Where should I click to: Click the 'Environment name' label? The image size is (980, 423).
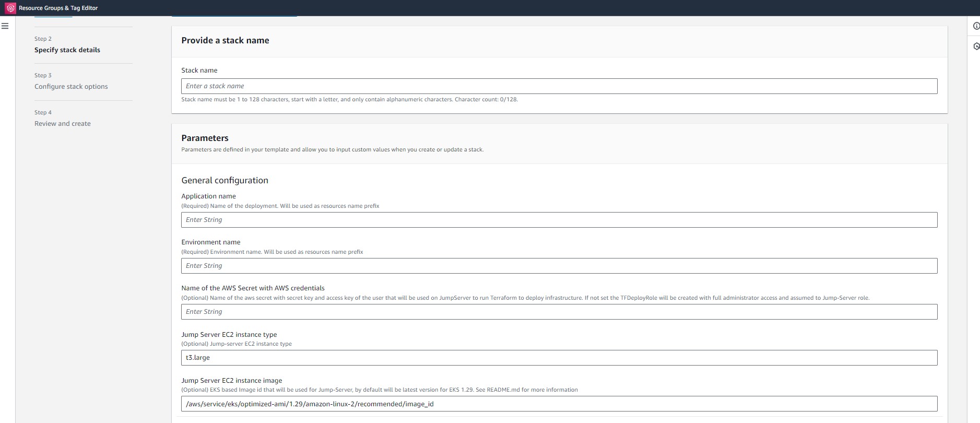210,242
